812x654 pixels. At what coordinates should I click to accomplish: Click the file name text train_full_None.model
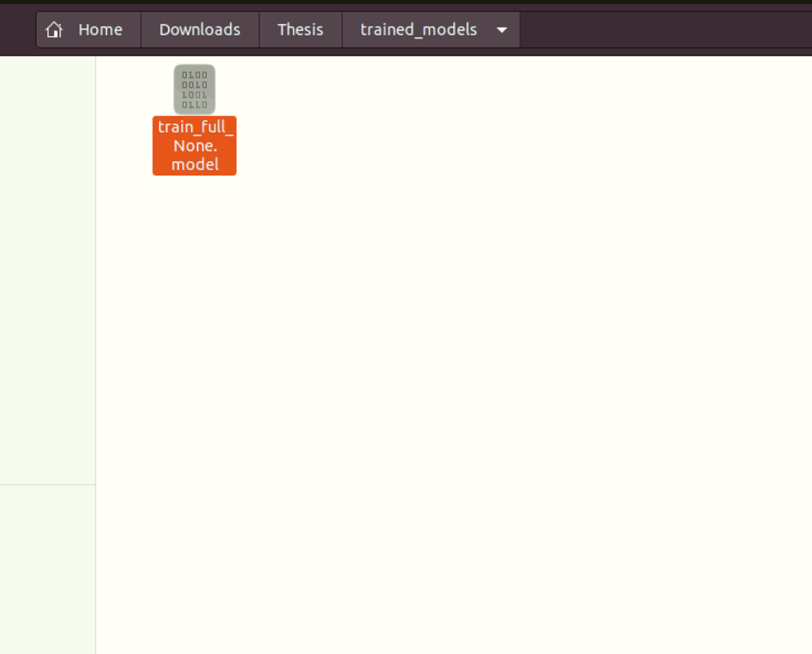(x=194, y=145)
